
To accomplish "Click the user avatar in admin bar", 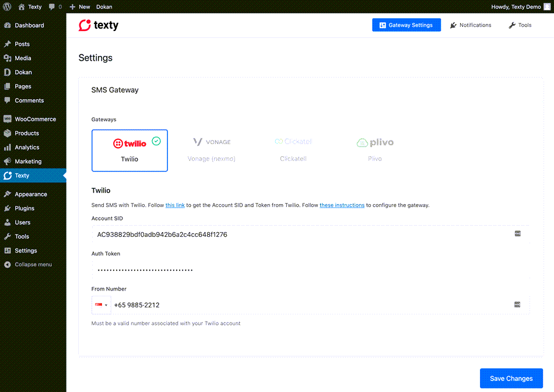I will [547, 7].
